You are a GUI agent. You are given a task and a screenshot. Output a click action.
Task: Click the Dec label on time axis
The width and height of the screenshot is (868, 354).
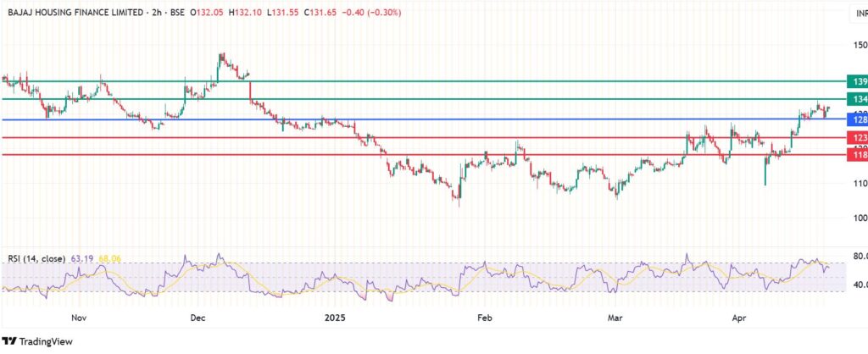(198, 318)
